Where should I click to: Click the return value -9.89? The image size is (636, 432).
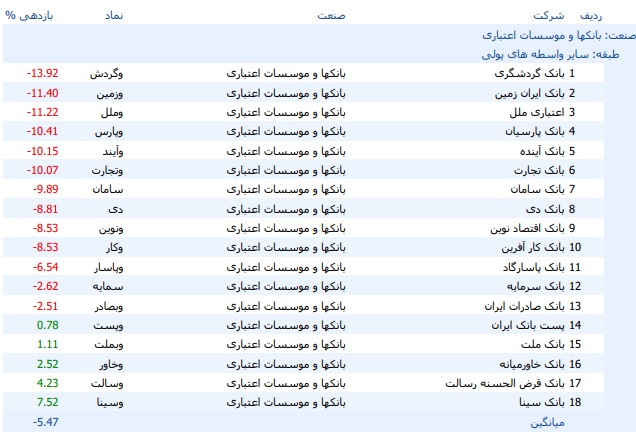tap(45, 189)
